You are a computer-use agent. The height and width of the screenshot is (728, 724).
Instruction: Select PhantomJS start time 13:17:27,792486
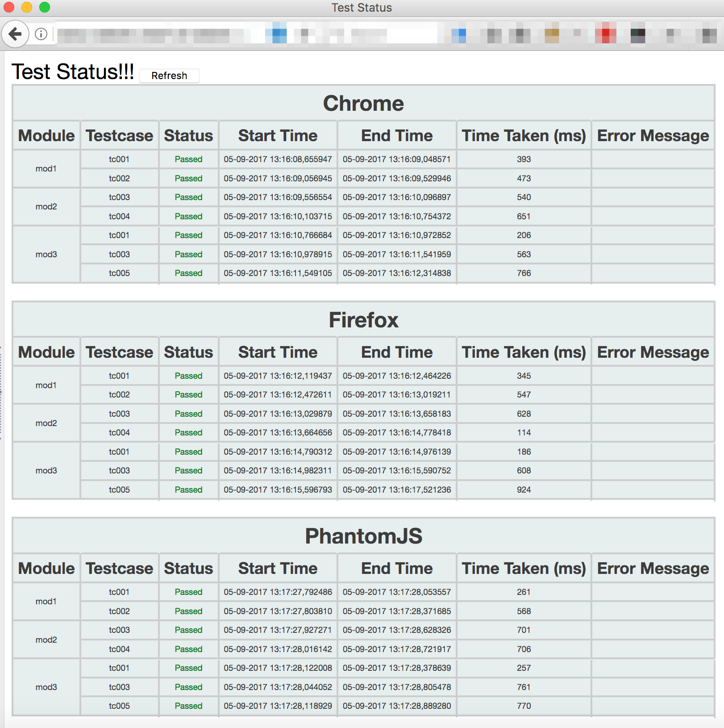tap(278, 592)
